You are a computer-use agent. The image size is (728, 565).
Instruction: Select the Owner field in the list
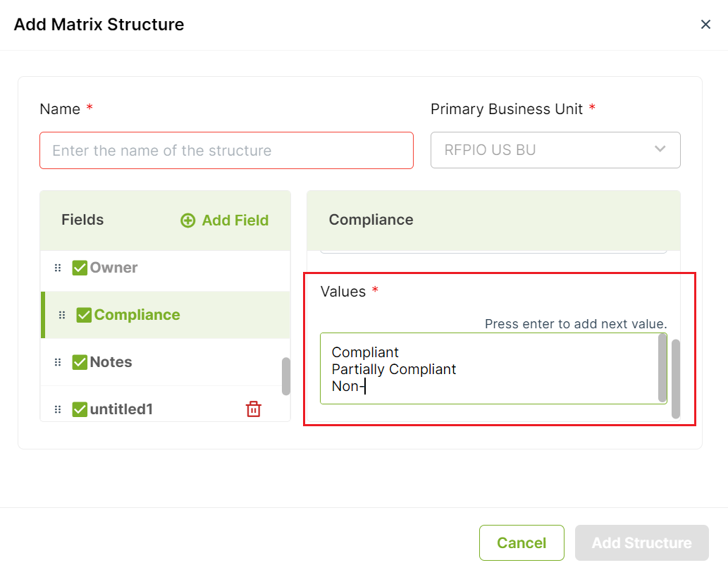coord(166,268)
